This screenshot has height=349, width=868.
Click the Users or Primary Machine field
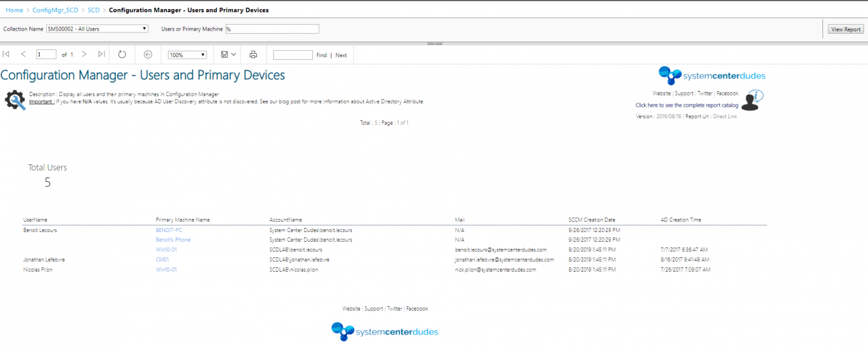(272, 29)
